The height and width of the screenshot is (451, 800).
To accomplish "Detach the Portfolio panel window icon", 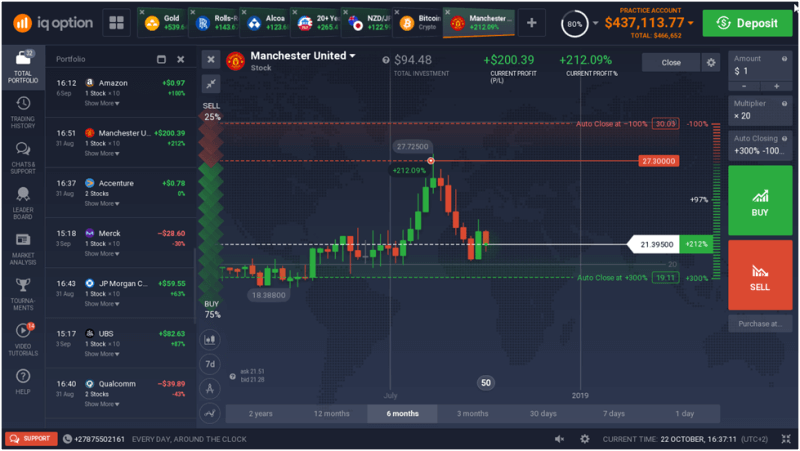I will pyautogui.click(x=161, y=59).
